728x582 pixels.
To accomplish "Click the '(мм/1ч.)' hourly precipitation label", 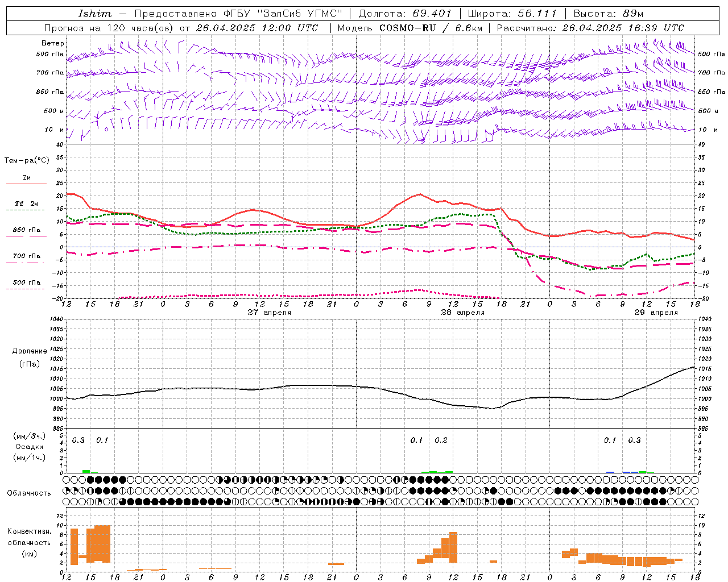I will click(x=30, y=458).
